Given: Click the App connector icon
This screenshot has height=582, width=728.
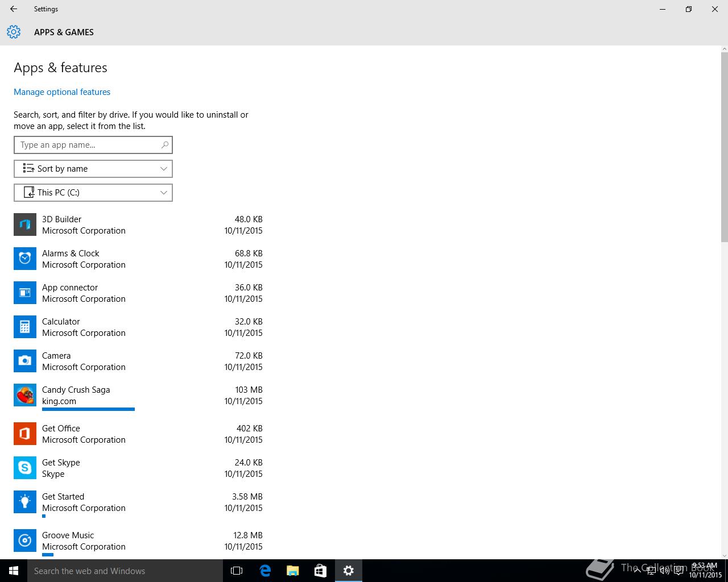Looking at the screenshot, I should click(25, 293).
